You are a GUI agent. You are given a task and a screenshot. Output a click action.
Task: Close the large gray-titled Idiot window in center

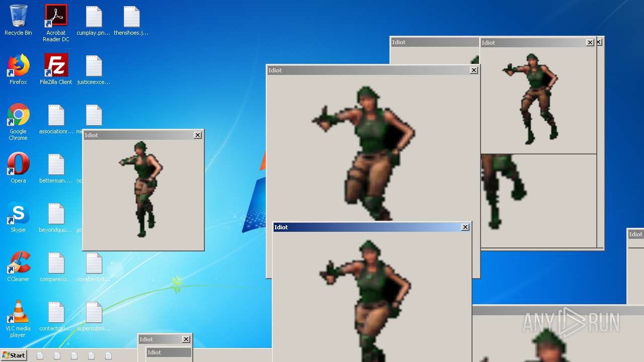coord(473,70)
